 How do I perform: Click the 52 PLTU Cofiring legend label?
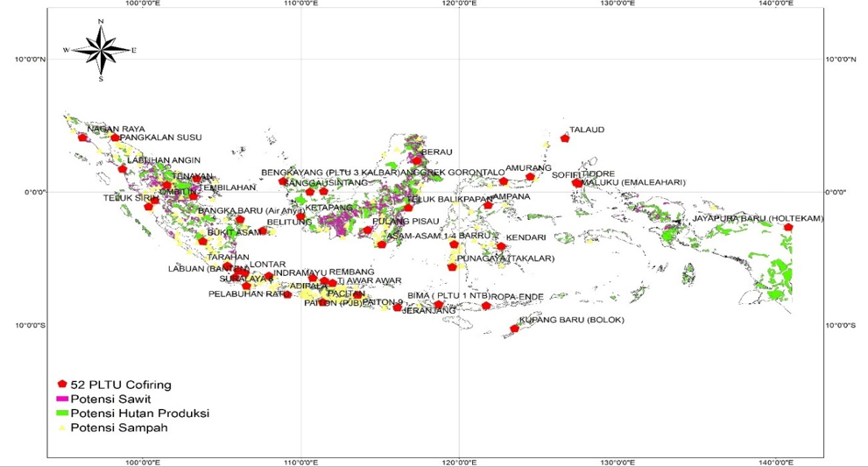(x=120, y=385)
